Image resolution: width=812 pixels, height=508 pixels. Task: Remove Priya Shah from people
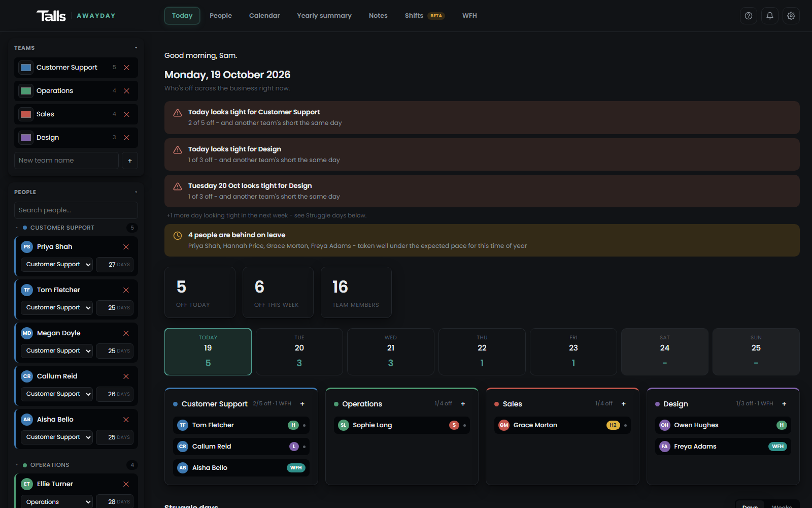126,247
